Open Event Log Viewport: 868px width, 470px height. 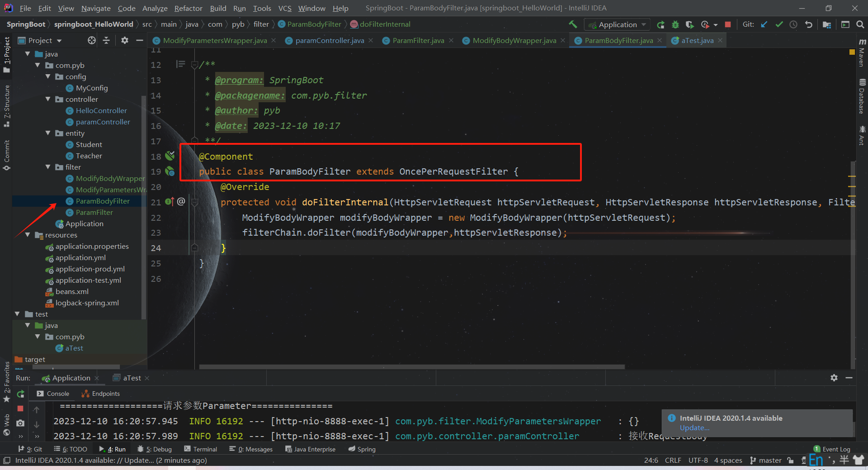pos(832,449)
